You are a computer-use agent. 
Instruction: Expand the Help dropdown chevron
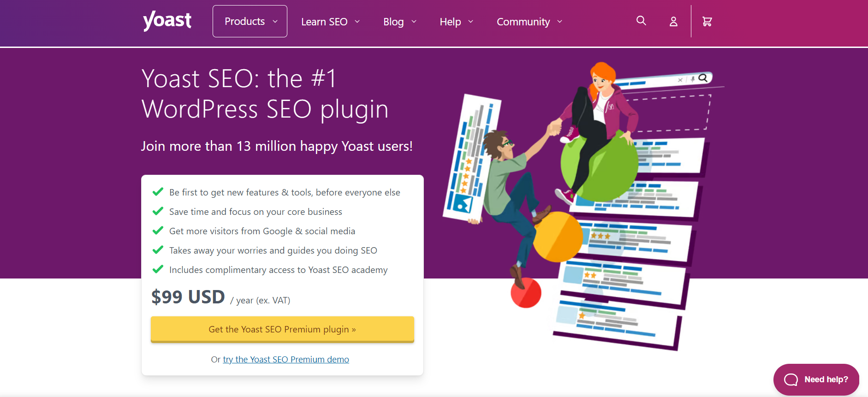470,22
